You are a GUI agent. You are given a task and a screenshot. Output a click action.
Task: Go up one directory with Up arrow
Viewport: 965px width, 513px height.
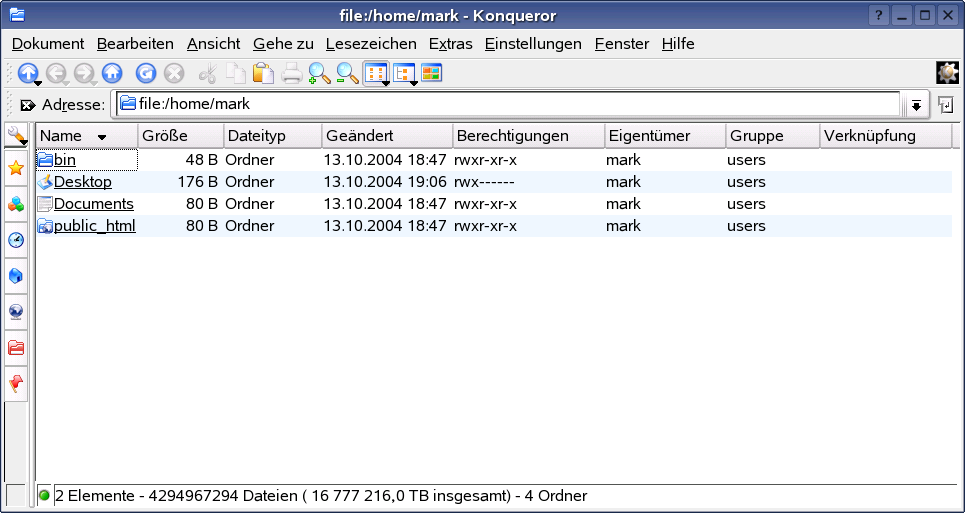(x=27, y=73)
